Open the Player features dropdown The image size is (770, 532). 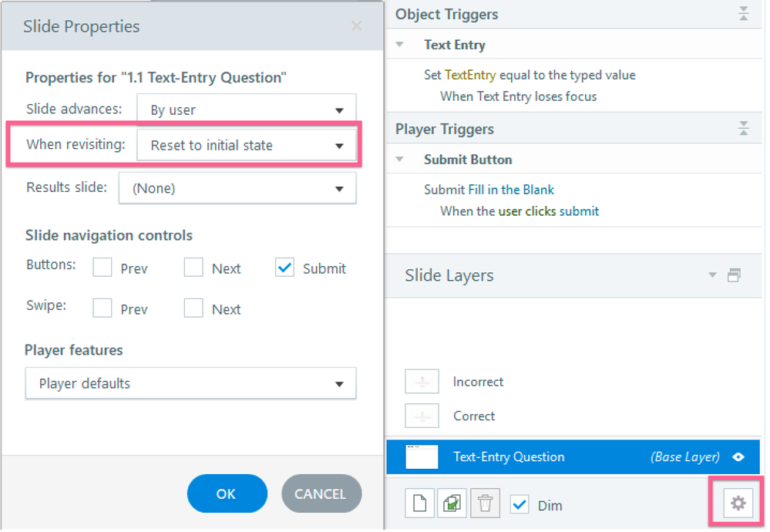click(x=190, y=383)
